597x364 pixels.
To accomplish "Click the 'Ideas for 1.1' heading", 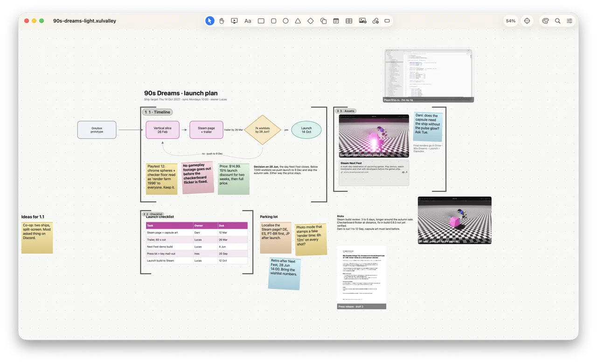I will [x=33, y=217].
